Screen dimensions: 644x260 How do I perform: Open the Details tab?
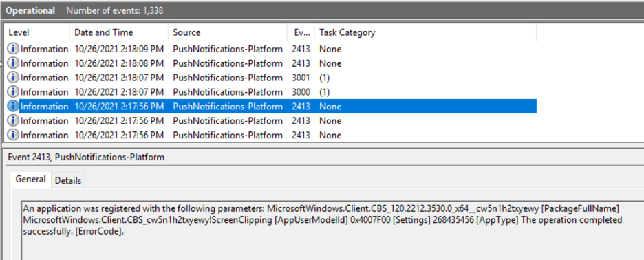68,180
